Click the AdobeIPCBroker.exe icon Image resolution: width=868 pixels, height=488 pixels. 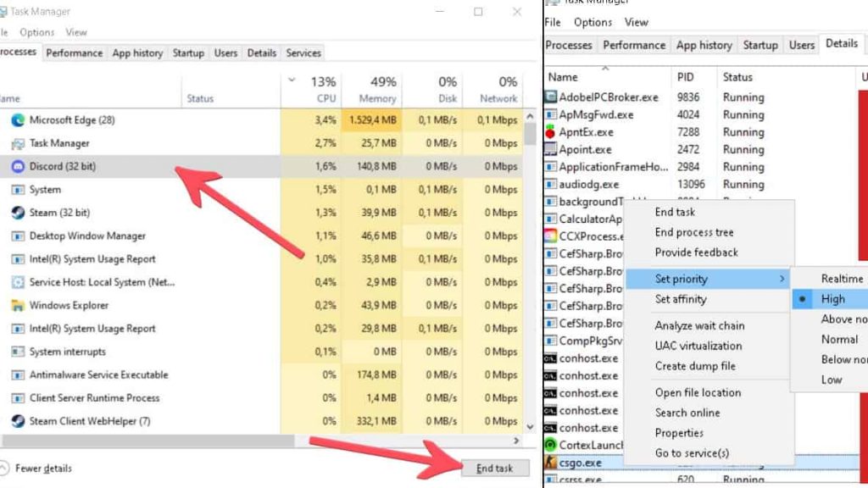[550, 97]
